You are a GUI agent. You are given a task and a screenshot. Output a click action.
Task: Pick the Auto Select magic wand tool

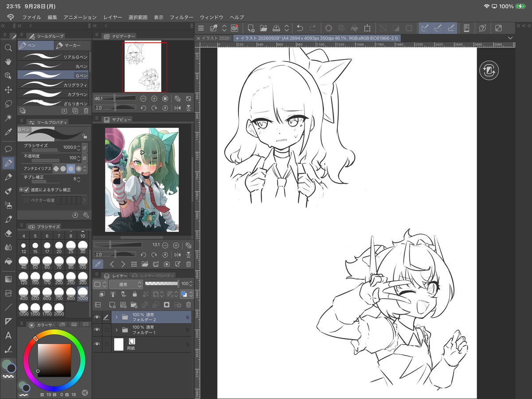click(8, 118)
